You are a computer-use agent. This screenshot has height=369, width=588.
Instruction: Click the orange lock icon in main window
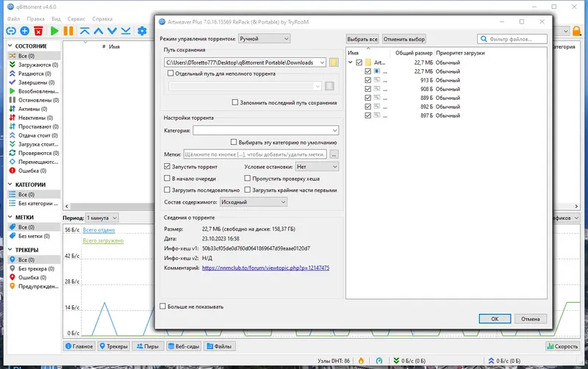coord(577,31)
